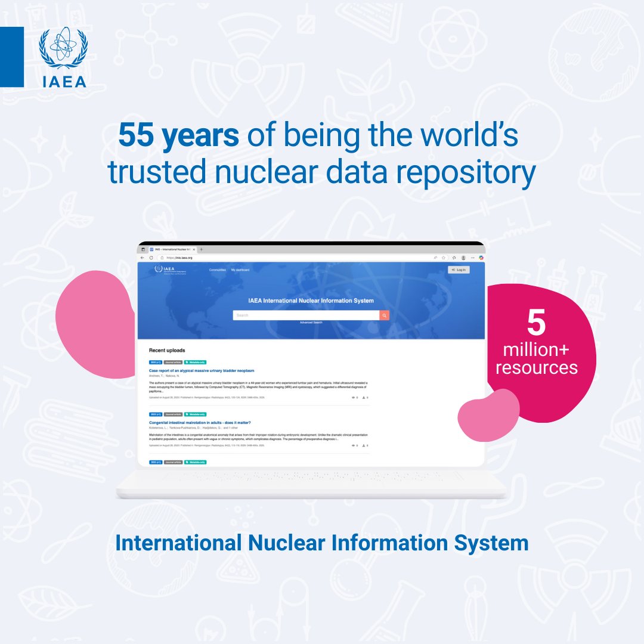
Task: Open 'Case report of an atypical massive urinary bladder neoplasm'
Action: click(202, 370)
